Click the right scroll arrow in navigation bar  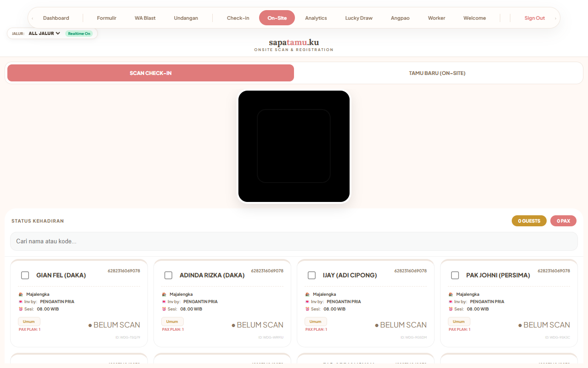[555, 18]
